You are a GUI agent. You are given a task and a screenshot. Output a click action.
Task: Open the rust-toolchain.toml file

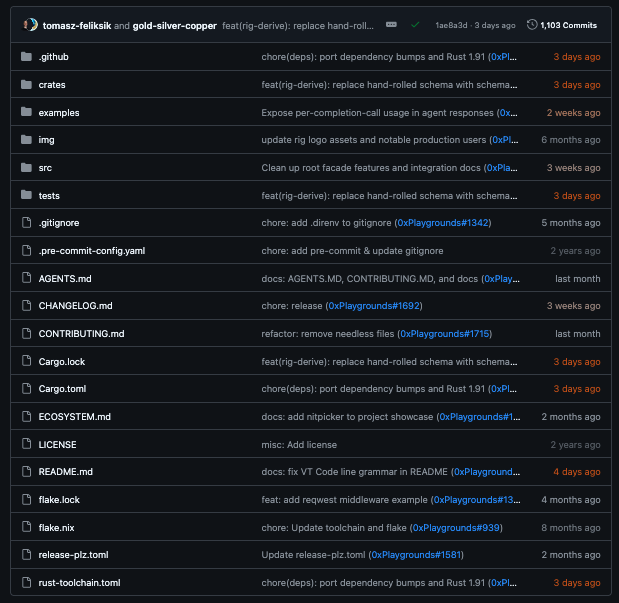coord(79,583)
